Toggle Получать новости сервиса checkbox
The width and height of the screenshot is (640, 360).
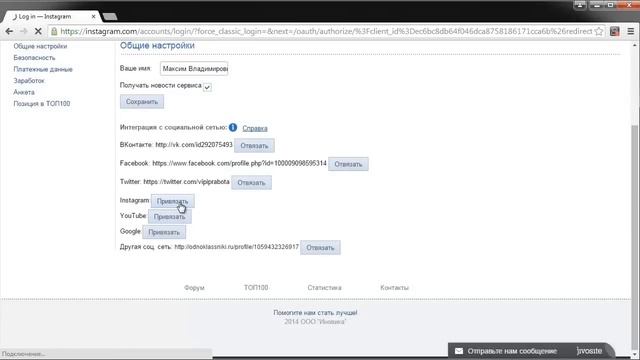click(207, 87)
